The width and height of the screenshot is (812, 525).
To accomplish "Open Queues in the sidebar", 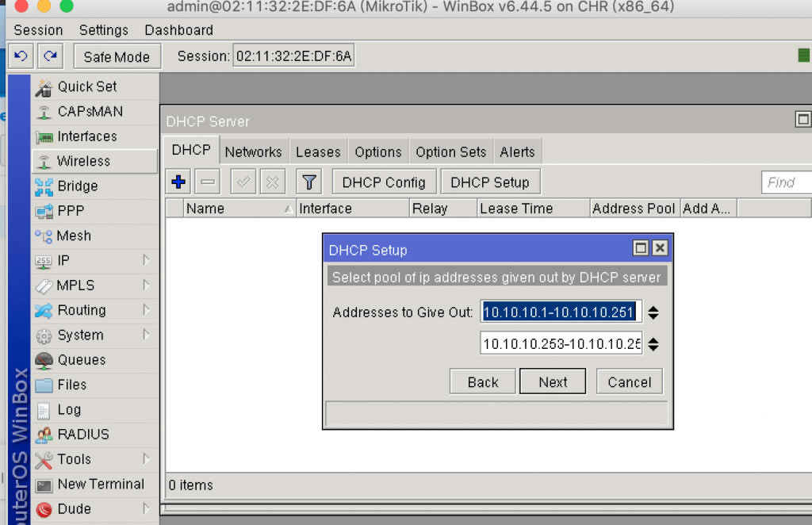I will (x=95, y=360).
